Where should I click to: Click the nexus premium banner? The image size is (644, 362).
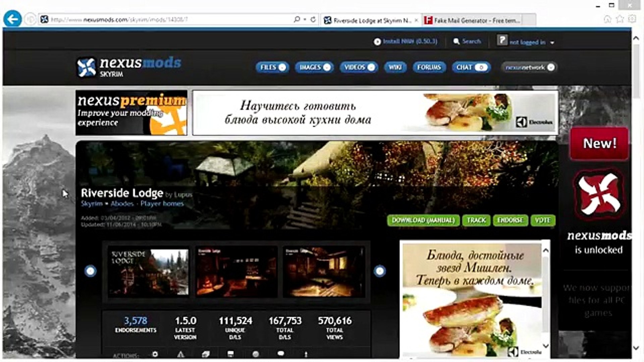pos(131,113)
